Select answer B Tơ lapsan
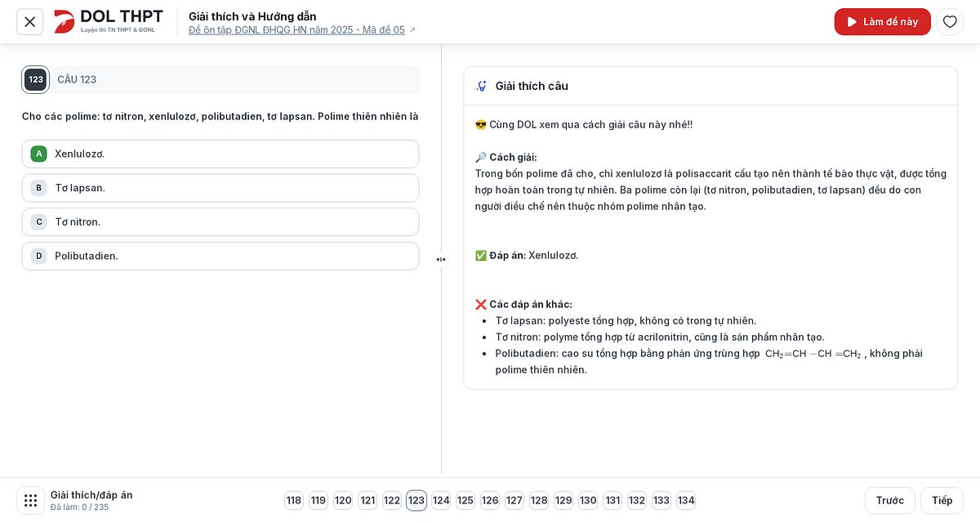The width and height of the screenshot is (980, 523). (x=220, y=188)
